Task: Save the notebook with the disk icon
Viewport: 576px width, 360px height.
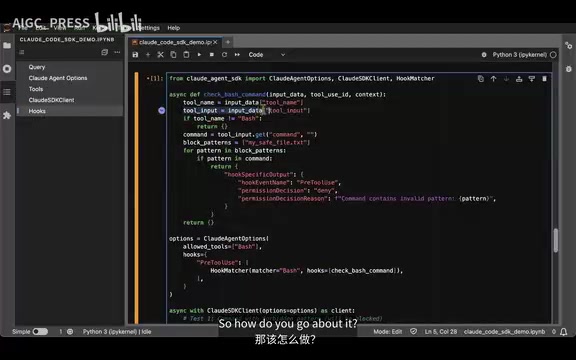Action: pyautogui.click(x=135, y=55)
